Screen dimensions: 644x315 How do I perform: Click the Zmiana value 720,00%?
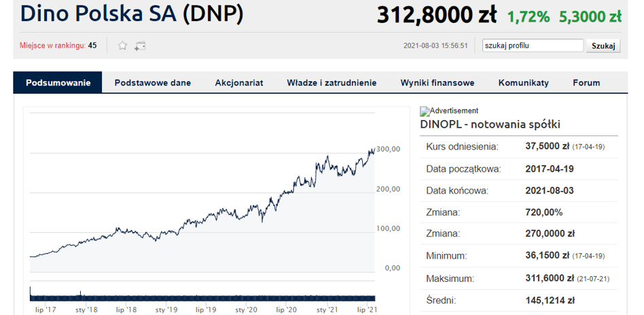pos(543,212)
